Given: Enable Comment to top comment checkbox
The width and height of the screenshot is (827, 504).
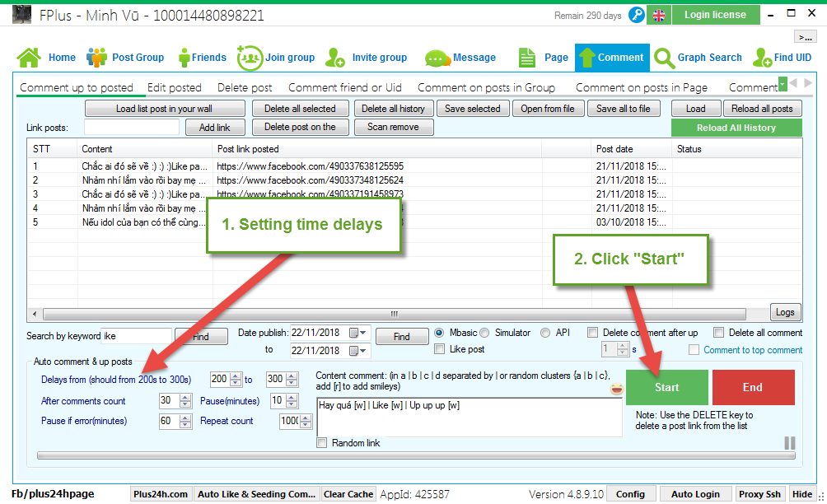Looking at the screenshot, I should point(694,350).
